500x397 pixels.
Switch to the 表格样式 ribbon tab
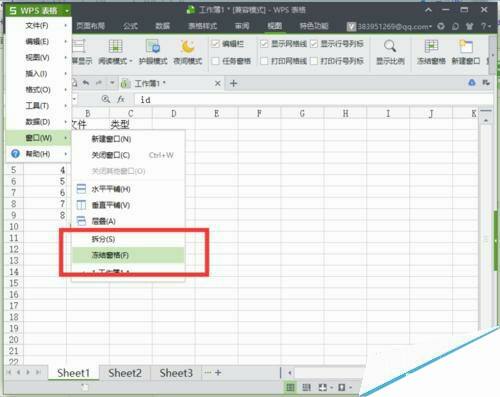[x=203, y=26]
